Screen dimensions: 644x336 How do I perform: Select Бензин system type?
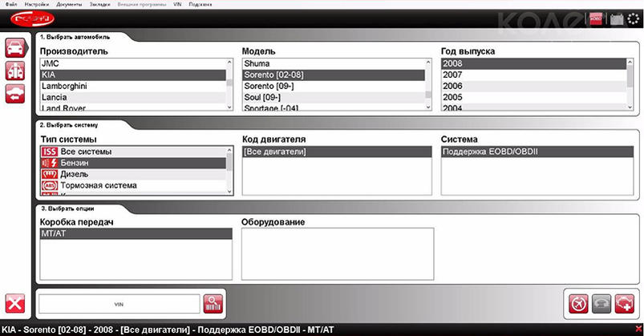click(133, 163)
